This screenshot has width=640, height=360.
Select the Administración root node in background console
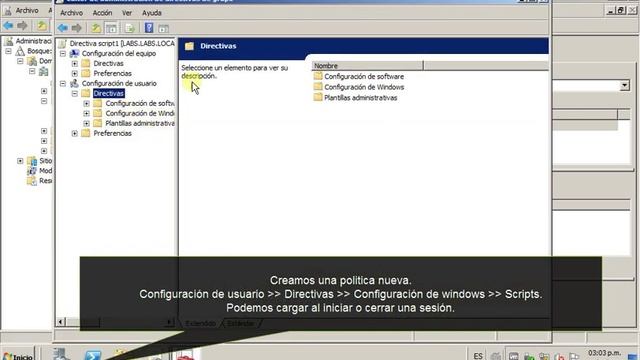click(x=33, y=41)
